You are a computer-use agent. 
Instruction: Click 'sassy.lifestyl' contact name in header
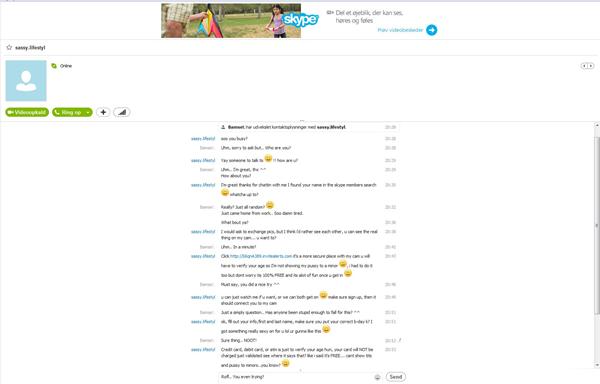(30, 47)
